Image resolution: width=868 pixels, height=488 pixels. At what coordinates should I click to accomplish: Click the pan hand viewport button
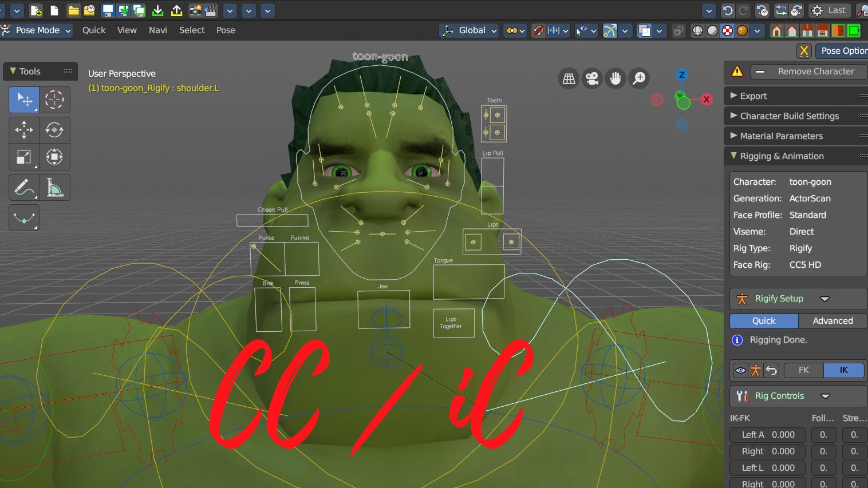point(616,78)
